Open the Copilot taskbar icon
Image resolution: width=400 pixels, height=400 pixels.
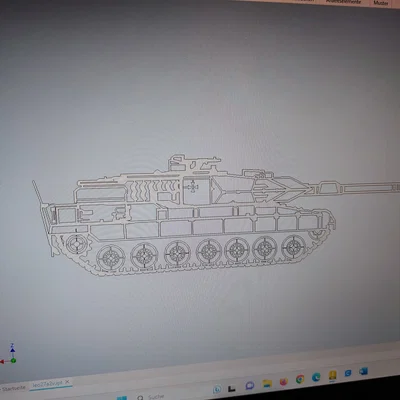point(217,389)
